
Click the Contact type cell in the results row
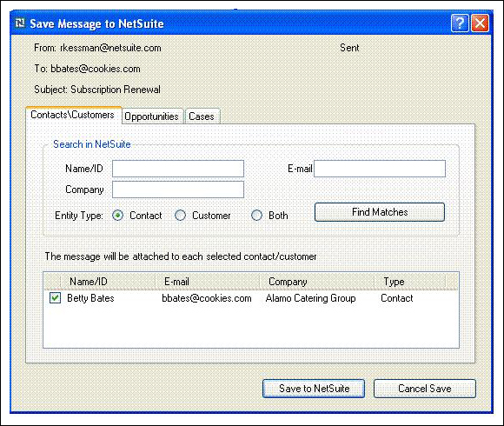(x=397, y=298)
